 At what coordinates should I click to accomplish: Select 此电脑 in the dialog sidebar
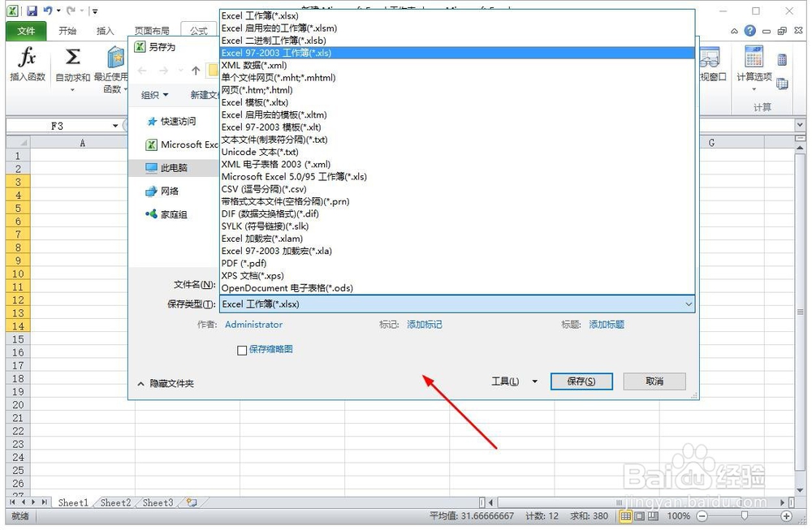[x=169, y=168]
